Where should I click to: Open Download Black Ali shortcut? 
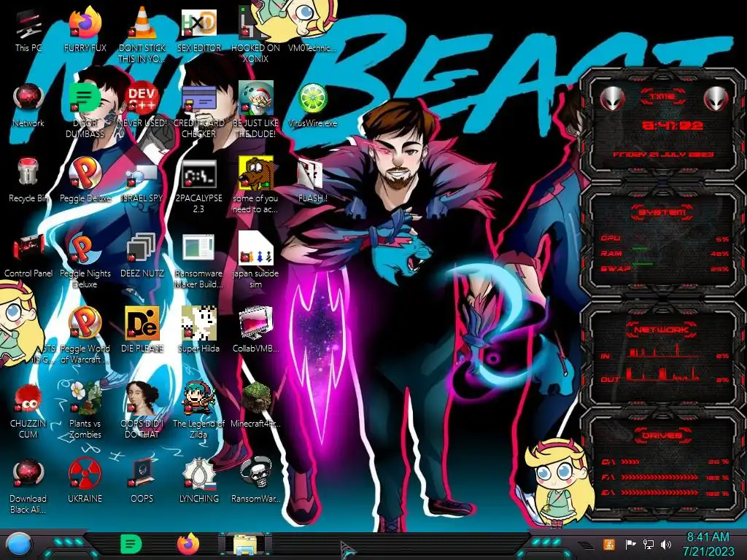[x=28, y=486]
